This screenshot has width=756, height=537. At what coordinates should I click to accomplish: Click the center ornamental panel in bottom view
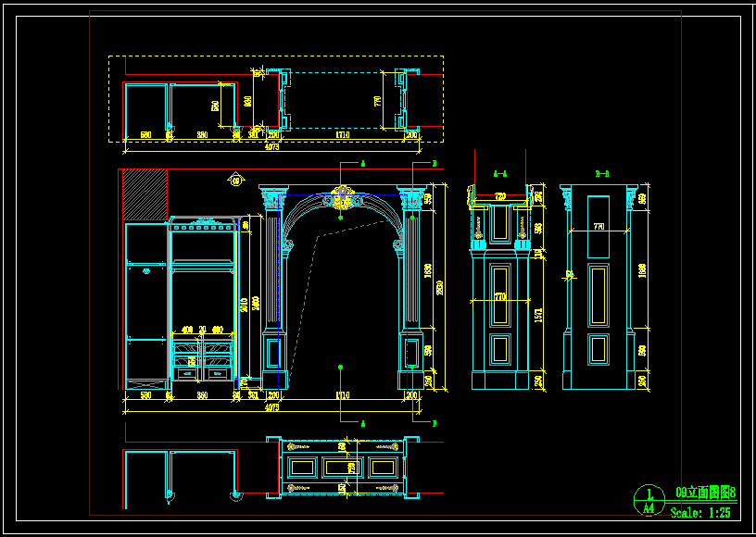coord(342,468)
